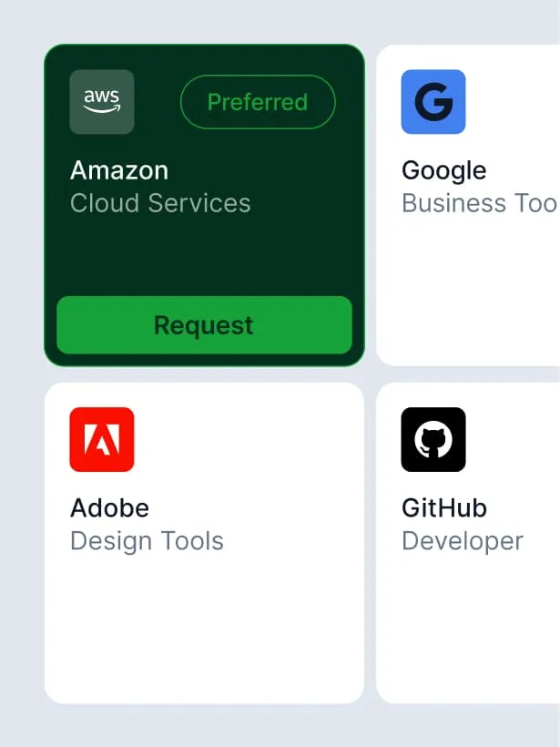Select the Adobe card title text

(110, 507)
